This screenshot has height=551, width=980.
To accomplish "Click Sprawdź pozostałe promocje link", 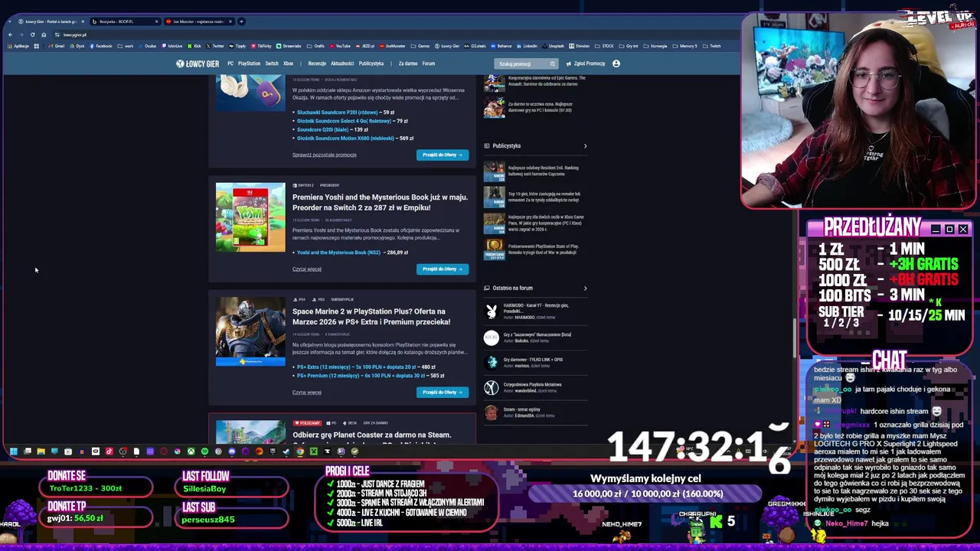I will (x=324, y=155).
